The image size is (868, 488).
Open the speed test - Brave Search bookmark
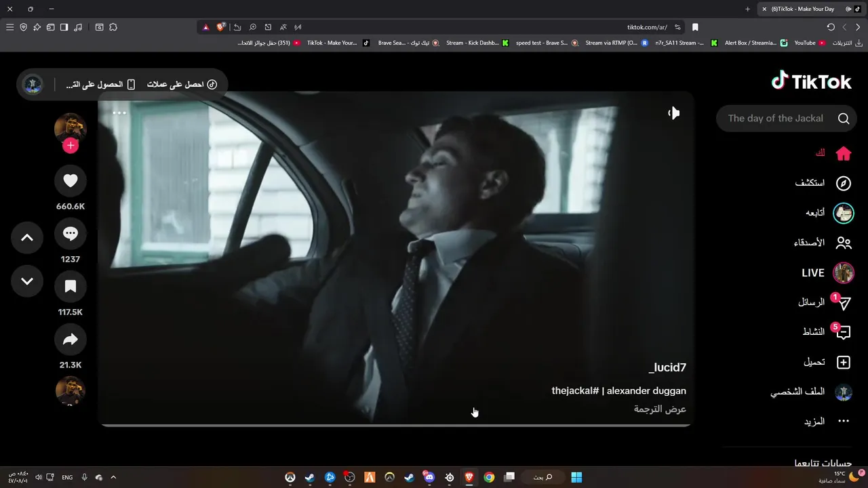point(547,43)
